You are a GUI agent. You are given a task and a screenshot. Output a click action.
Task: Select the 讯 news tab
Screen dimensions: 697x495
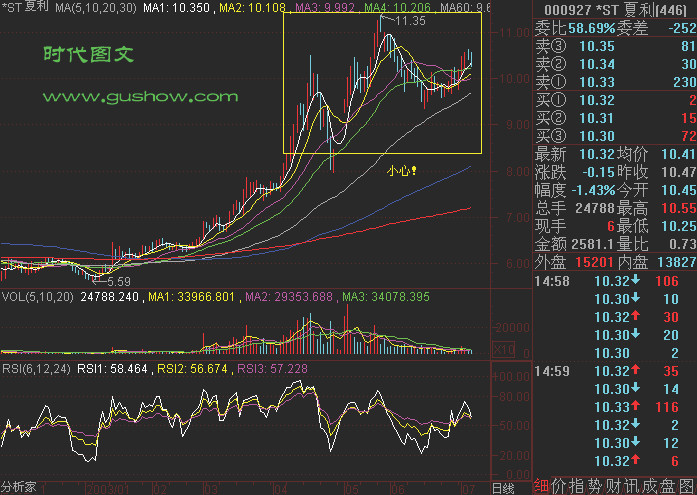pos(633,487)
